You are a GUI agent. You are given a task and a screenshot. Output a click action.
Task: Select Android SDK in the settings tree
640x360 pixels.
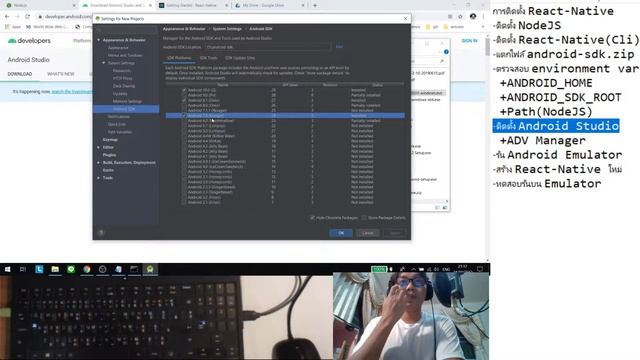coord(126,109)
